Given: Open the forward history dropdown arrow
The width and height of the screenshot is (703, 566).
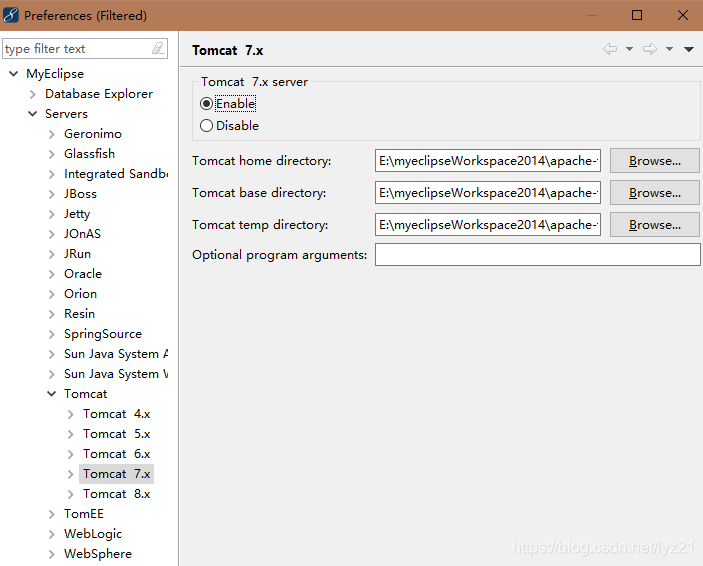Looking at the screenshot, I should click(669, 49).
